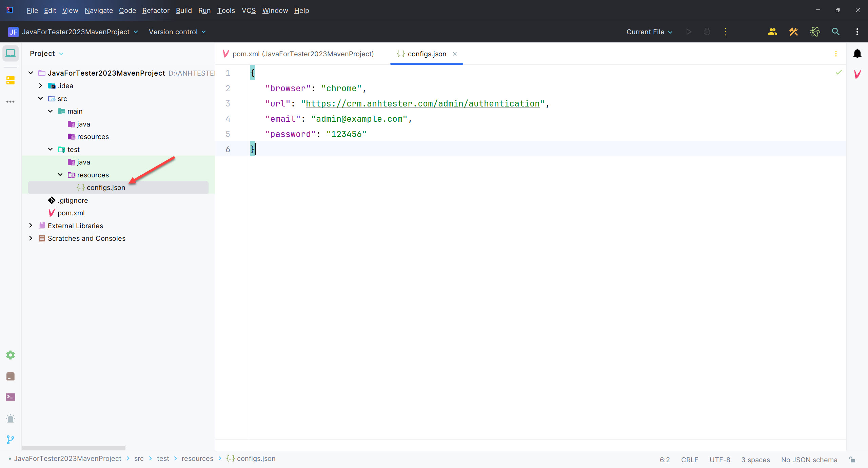Open main toolbar vertical dots menu

coord(857,32)
